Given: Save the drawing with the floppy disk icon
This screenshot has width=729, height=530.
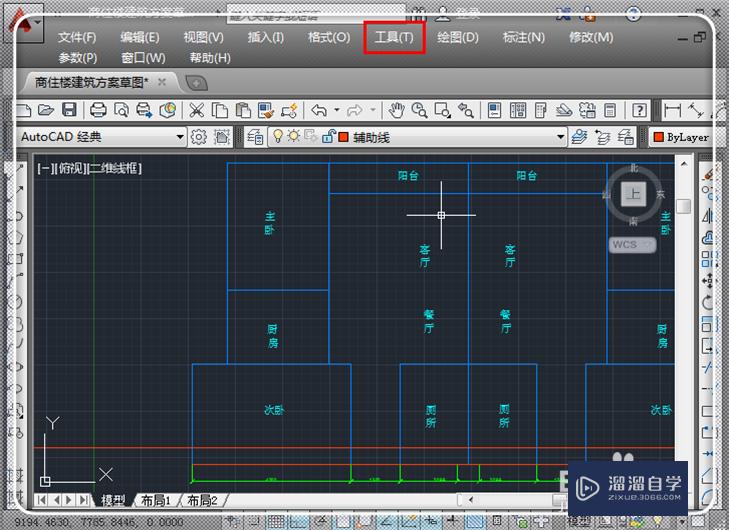Looking at the screenshot, I should (69, 110).
